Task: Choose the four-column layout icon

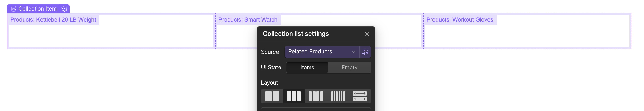Action: (316, 96)
